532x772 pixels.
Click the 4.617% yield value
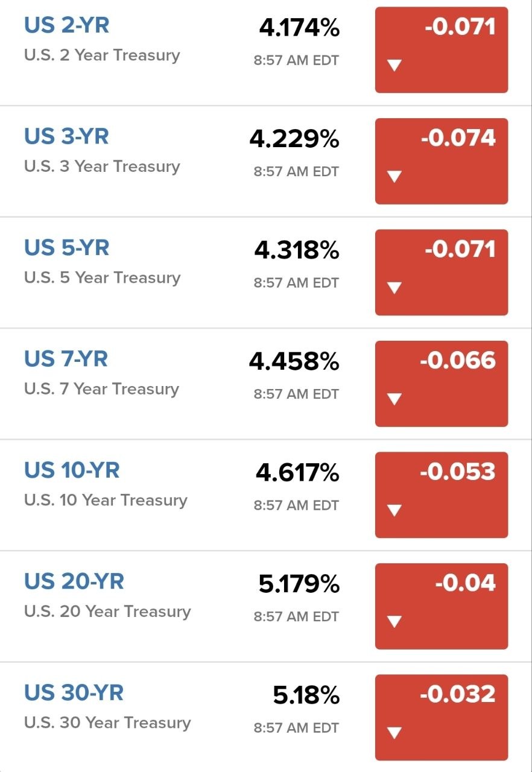pyautogui.click(x=297, y=473)
